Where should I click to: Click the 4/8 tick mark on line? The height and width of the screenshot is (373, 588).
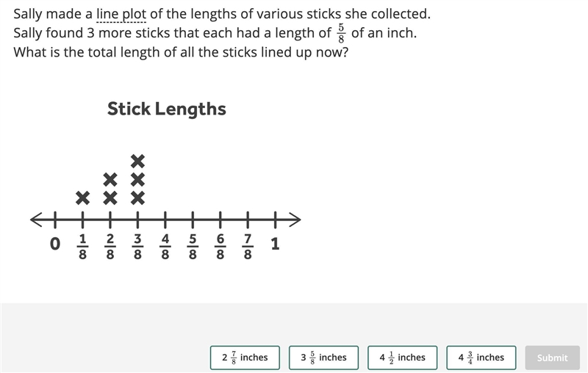click(165, 220)
